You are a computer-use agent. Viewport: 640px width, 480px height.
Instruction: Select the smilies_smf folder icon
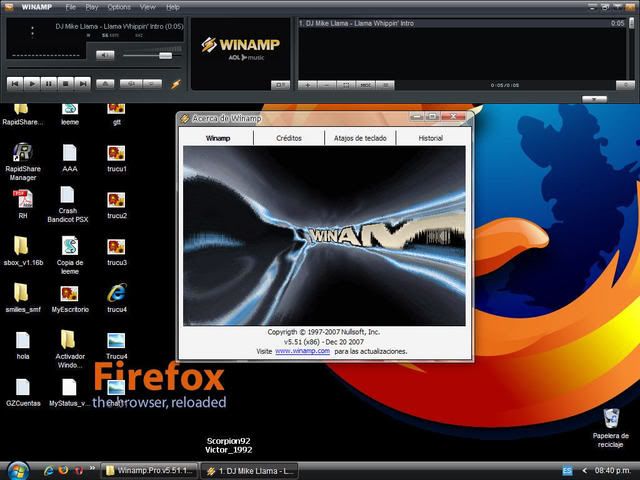(x=23, y=298)
